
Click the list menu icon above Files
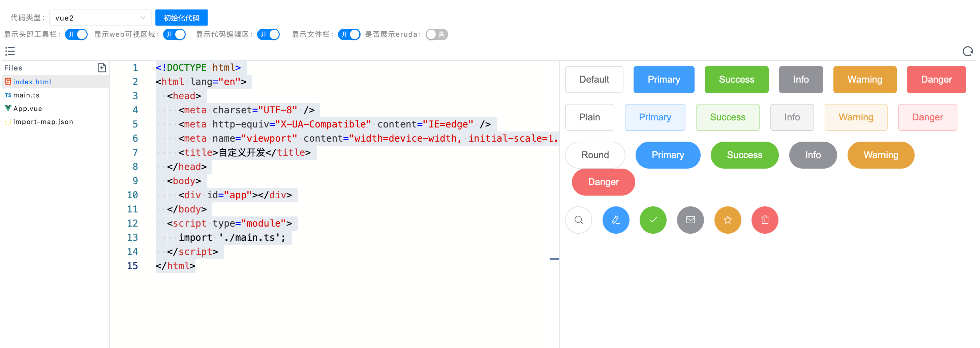(x=10, y=51)
